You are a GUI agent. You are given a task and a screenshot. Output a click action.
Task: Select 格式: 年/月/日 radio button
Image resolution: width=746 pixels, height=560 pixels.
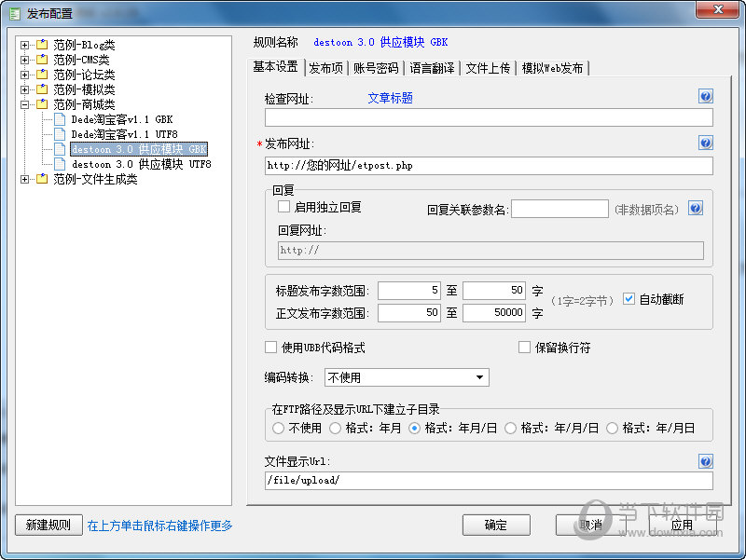(510, 429)
